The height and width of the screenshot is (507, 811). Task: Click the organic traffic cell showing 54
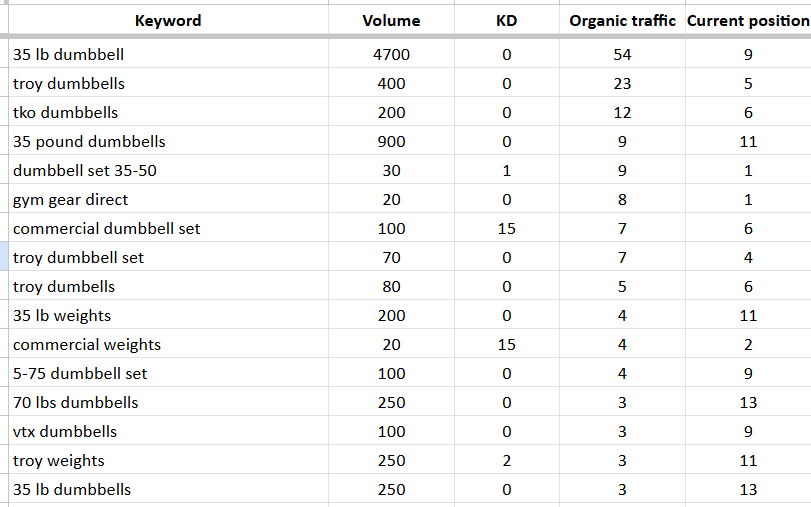[x=622, y=54]
